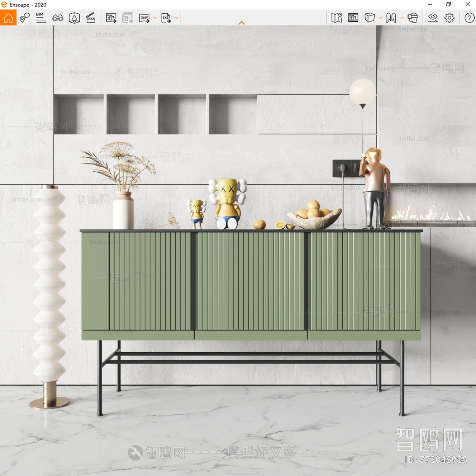Image resolution: width=476 pixels, height=476 pixels.
Task: Open the collaborative annotations pin icon
Action: click(25, 18)
